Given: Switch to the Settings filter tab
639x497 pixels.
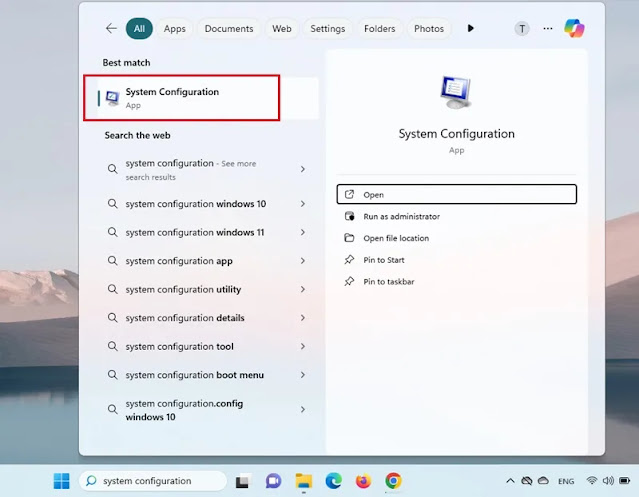Looking at the screenshot, I should coord(328,29).
